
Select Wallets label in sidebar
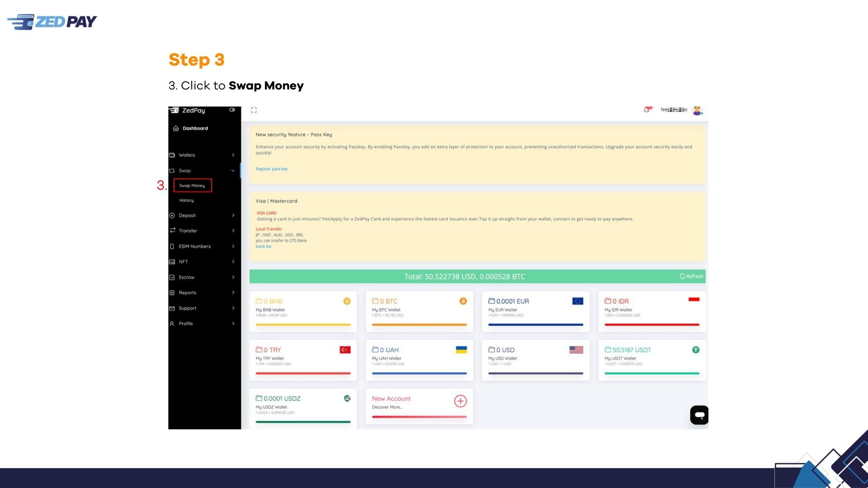click(187, 155)
